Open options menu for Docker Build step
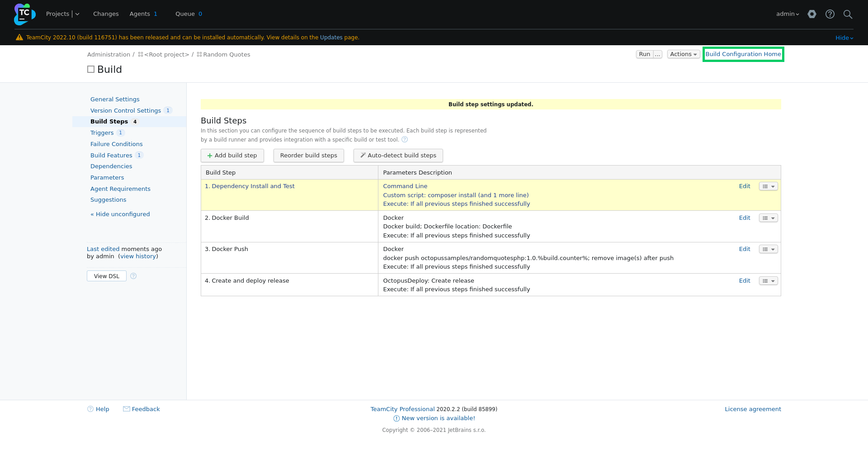 point(768,218)
